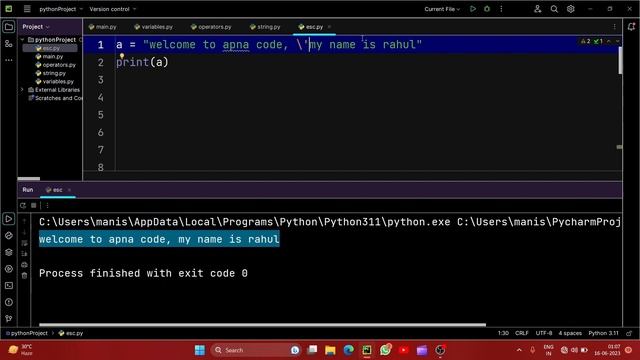Select Scratches and Consoles node

(55, 98)
